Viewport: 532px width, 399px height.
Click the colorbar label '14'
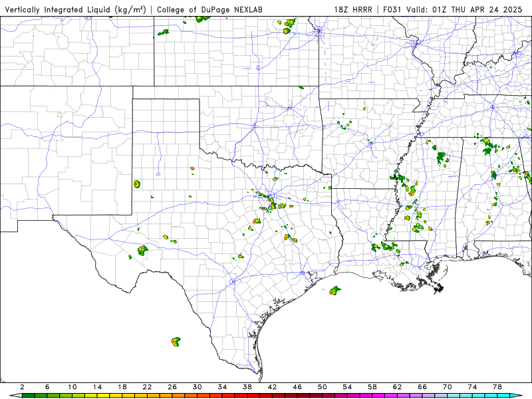(x=97, y=387)
